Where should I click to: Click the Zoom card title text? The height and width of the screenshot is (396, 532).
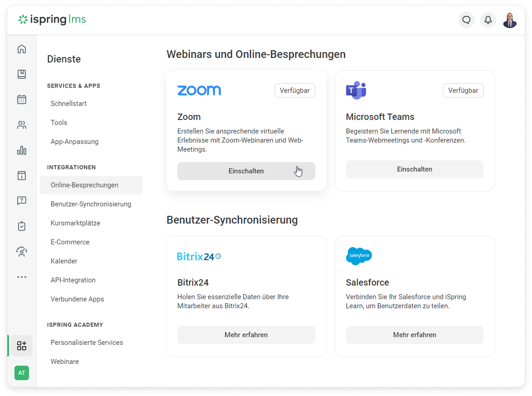pos(189,117)
